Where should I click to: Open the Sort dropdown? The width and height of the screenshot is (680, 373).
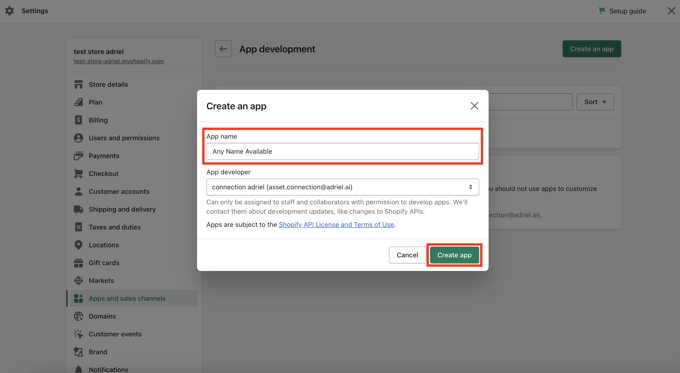(595, 102)
